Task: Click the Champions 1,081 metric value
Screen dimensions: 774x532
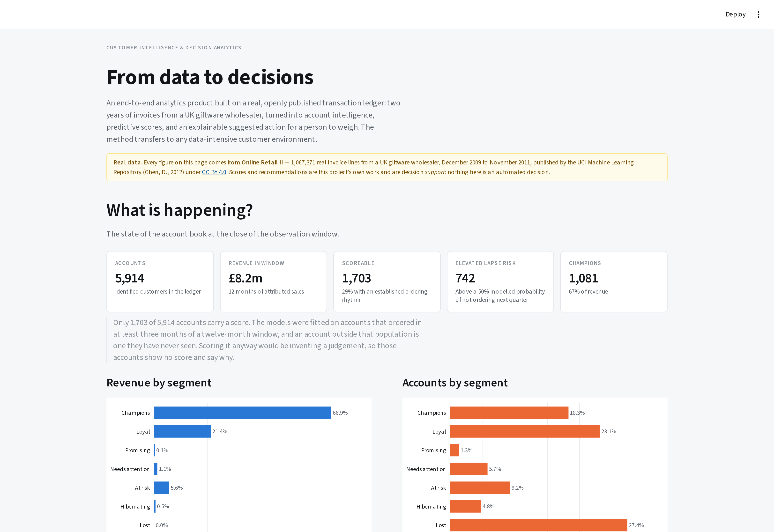Action: [x=583, y=278]
